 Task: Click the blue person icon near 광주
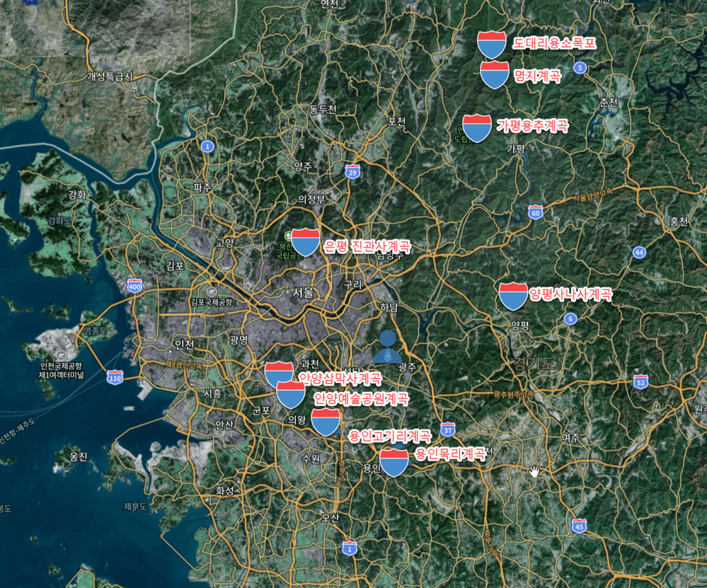[387, 347]
